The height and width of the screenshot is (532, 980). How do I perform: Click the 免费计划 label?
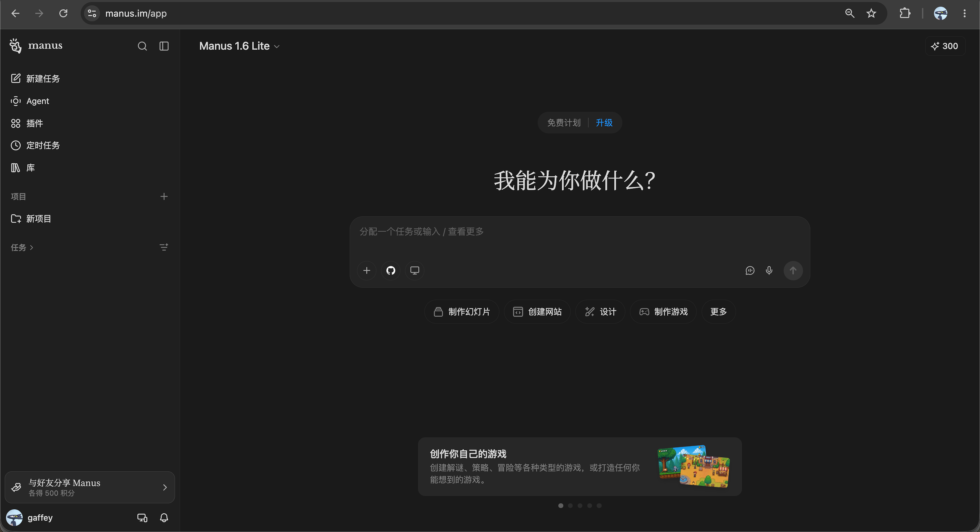click(564, 123)
